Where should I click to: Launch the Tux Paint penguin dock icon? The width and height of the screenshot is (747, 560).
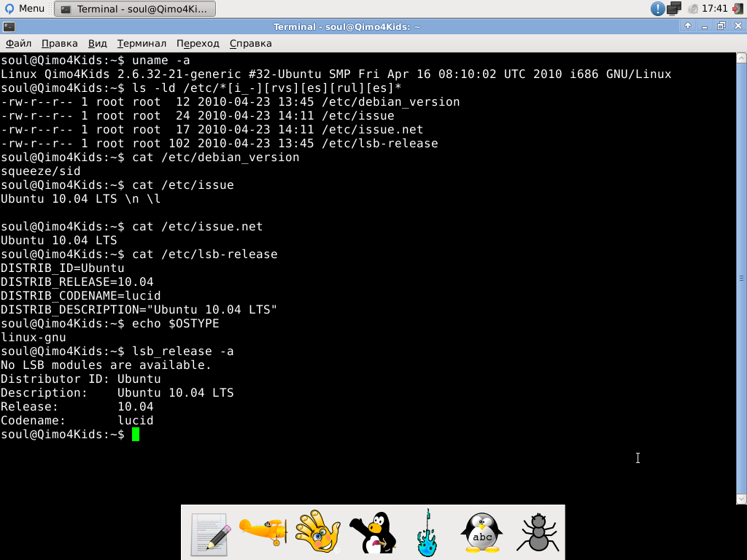point(373,532)
